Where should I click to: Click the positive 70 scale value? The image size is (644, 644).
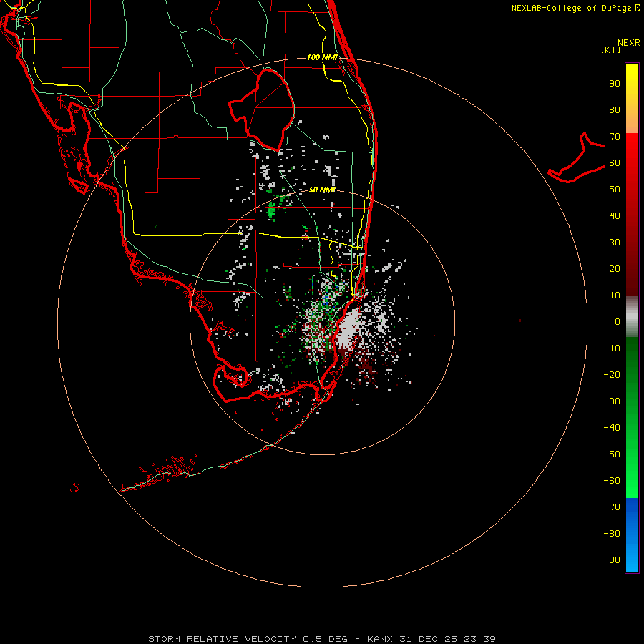615,137
